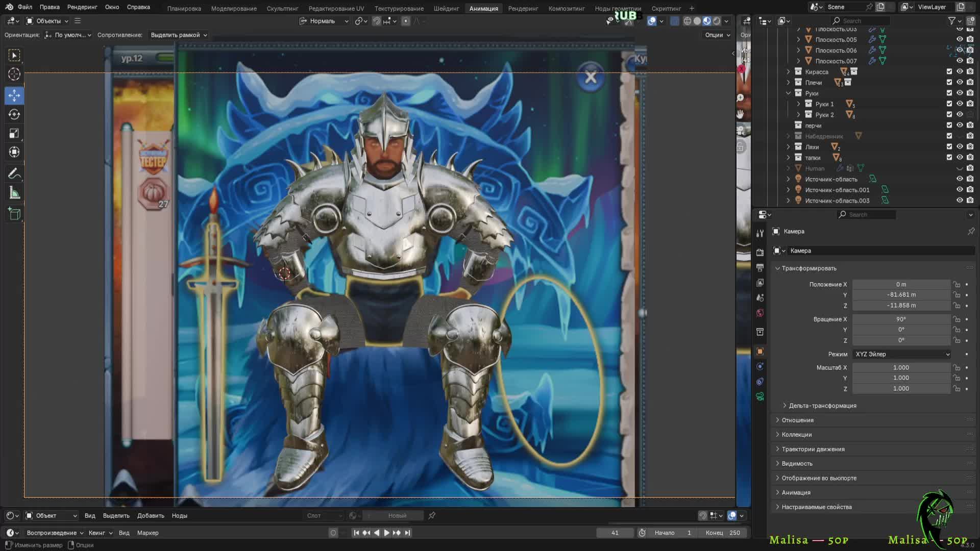Click the Новый action button

coord(397,516)
